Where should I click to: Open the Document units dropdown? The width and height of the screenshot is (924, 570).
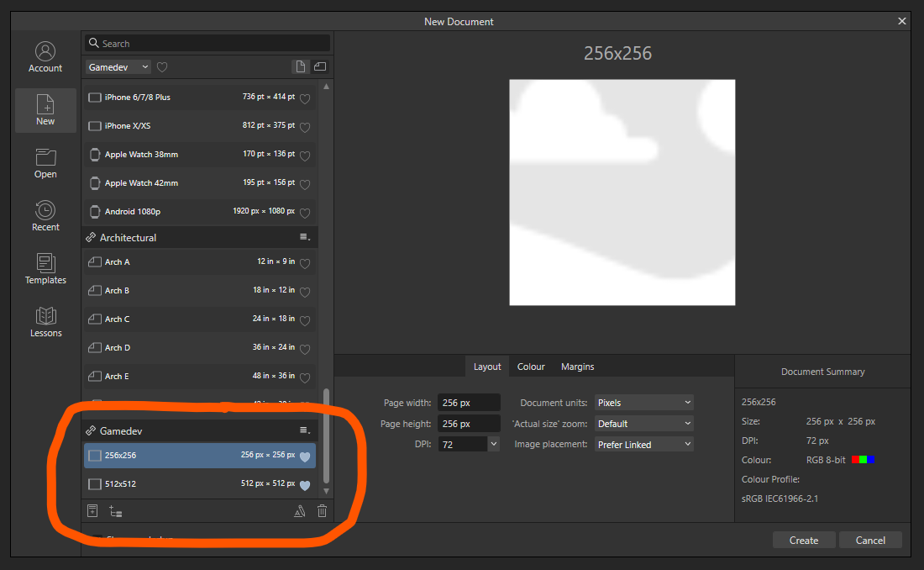tap(643, 402)
